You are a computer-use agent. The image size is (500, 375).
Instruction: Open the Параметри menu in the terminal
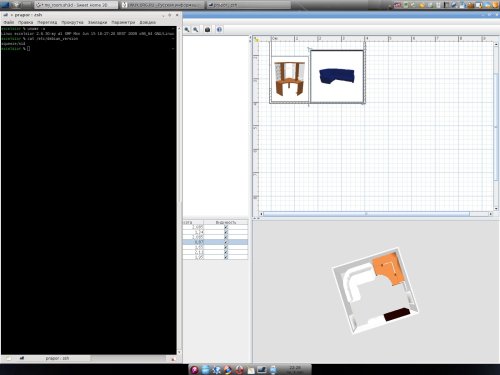pyautogui.click(x=123, y=22)
